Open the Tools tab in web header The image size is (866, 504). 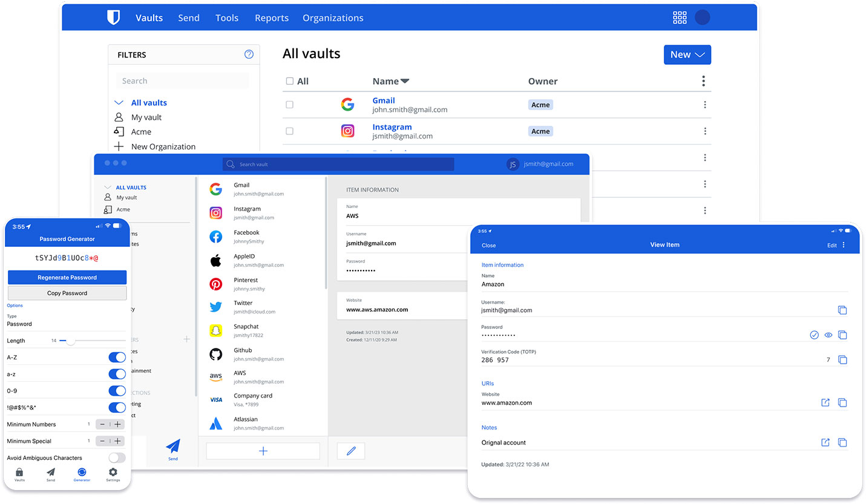coord(227,18)
